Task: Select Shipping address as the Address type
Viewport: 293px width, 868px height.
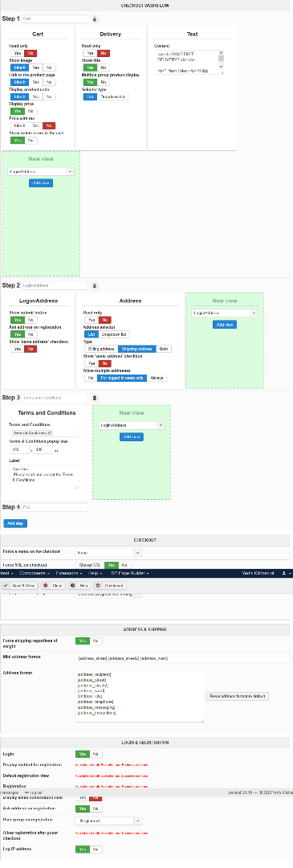Action: [x=137, y=349]
